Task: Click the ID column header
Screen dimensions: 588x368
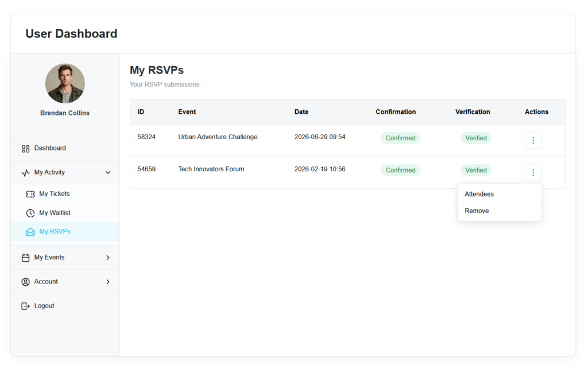Action: tap(141, 112)
